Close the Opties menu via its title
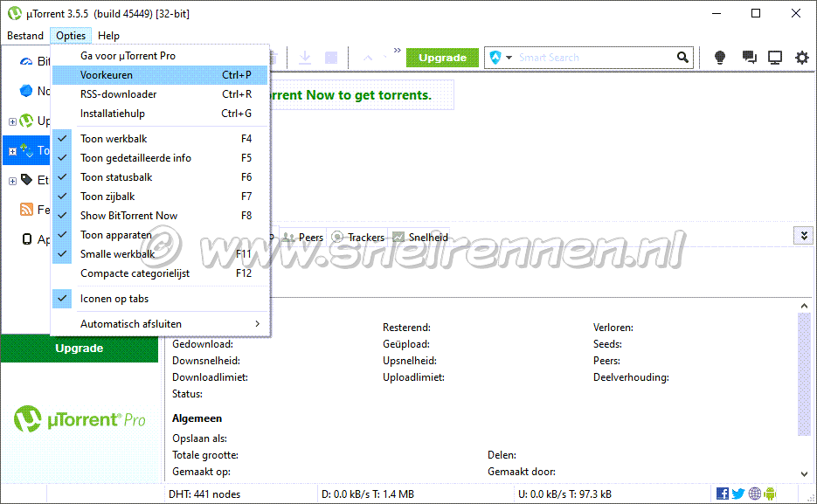 [x=71, y=36]
